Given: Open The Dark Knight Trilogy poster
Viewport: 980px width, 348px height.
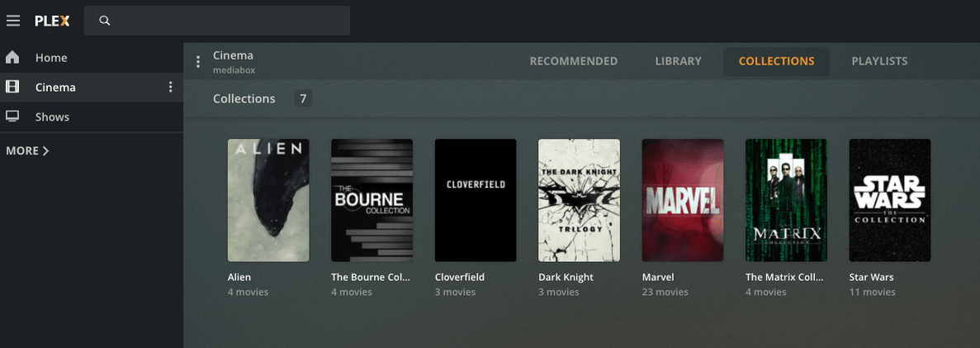Looking at the screenshot, I should [580, 200].
